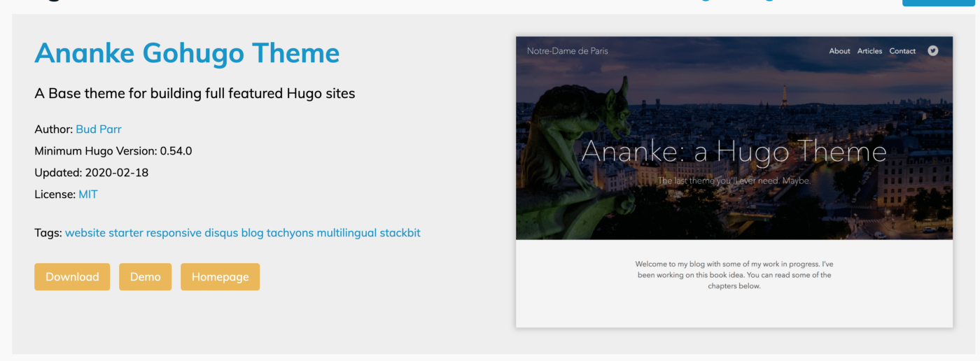The width and height of the screenshot is (980, 361).
Task: Click Articles in the preview navigation
Action: click(x=869, y=51)
